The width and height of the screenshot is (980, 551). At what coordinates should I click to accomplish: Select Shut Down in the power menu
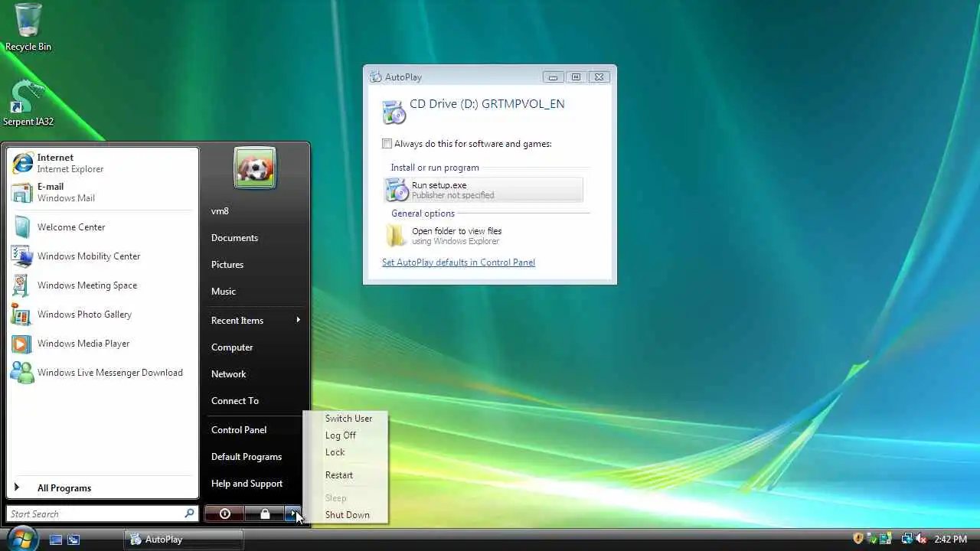point(348,515)
